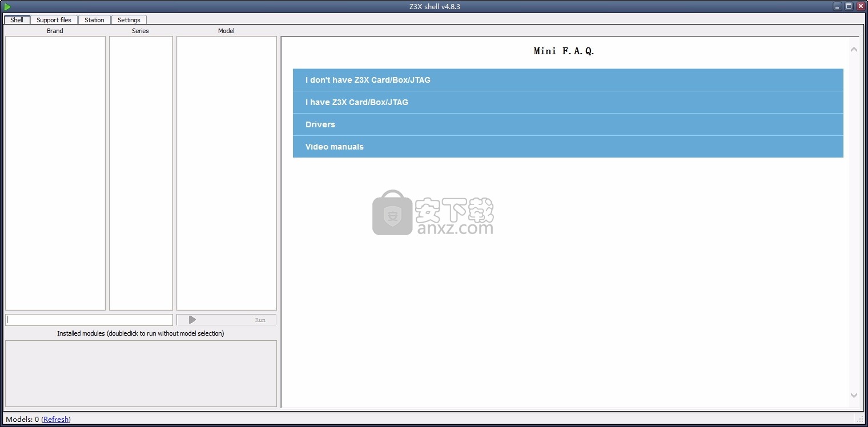
Task: Focus the model search input field
Action: (x=89, y=320)
